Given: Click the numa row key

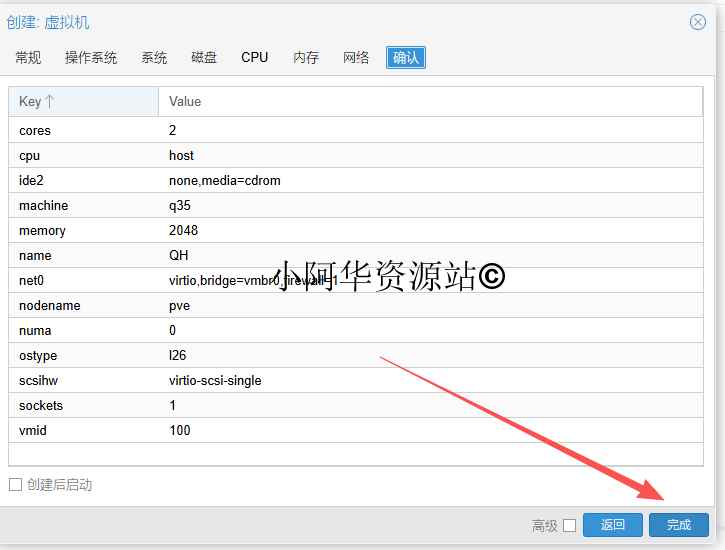Looking at the screenshot, I should (35, 330).
